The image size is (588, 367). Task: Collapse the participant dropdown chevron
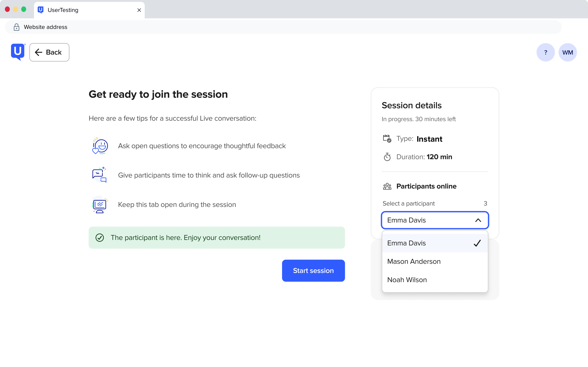(478, 220)
